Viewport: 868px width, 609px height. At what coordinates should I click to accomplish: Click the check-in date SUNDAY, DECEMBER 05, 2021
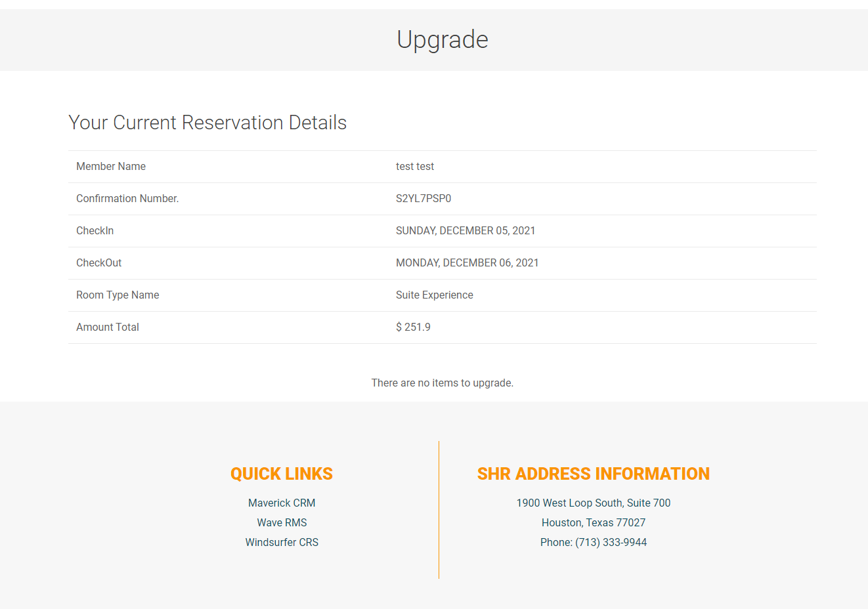coord(466,230)
